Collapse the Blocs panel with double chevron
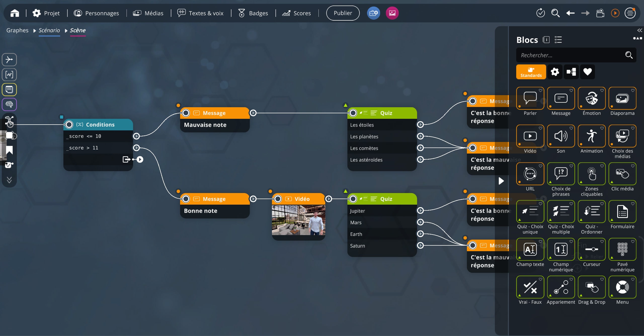 pyautogui.click(x=639, y=30)
